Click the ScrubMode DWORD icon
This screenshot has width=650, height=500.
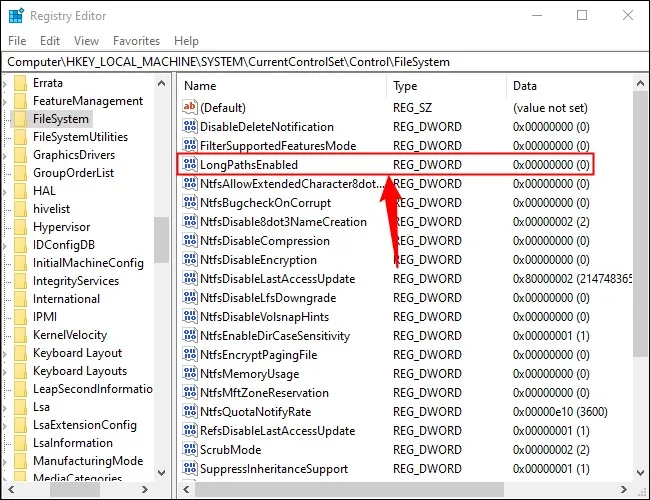coord(189,450)
